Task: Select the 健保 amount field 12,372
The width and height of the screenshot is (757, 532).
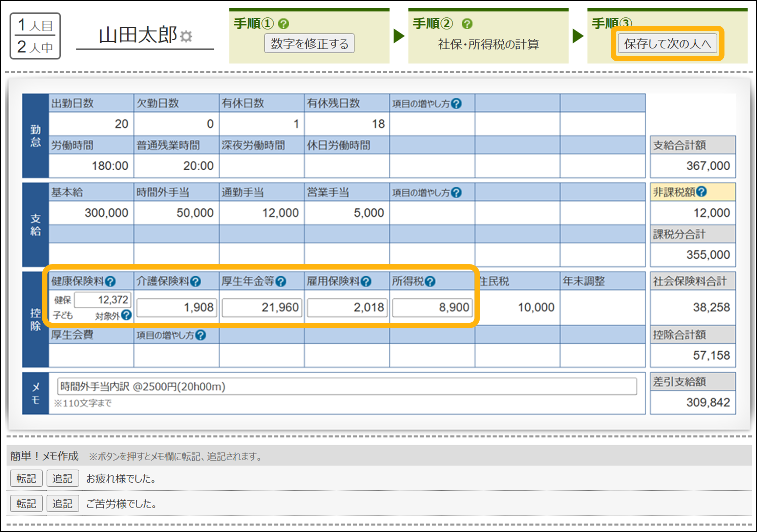Action: [x=103, y=300]
